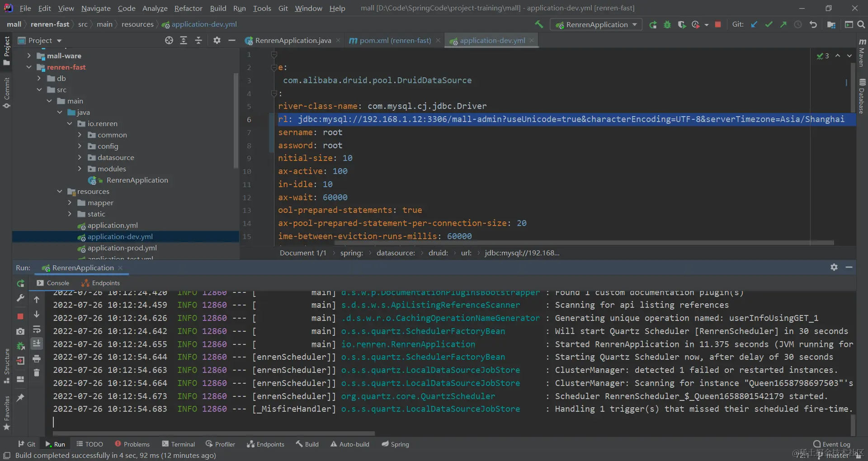
Task: Expand the mall-ware module
Action: pyautogui.click(x=29, y=56)
